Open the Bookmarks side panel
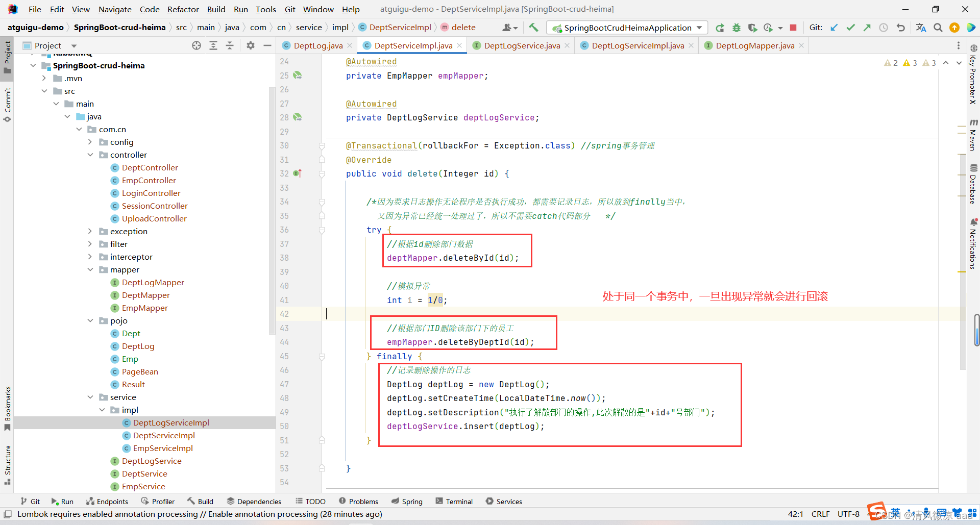Screen dimensions: 980x525 pyautogui.click(x=8, y=409)
